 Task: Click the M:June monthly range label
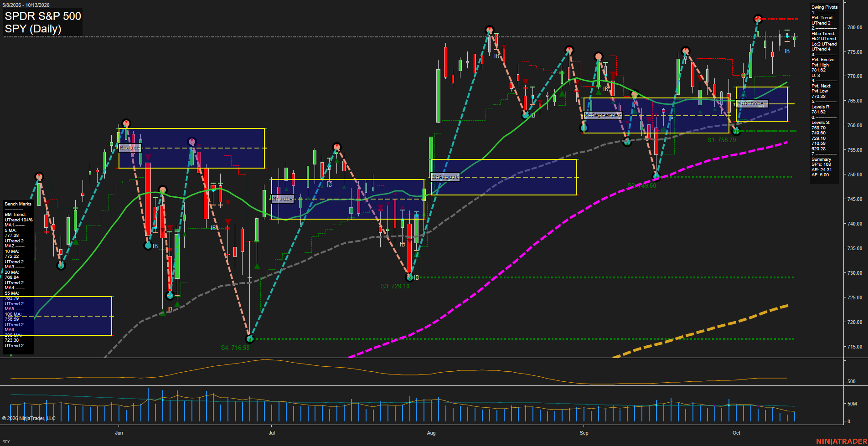pyautogui.click(x=130, y=148)
